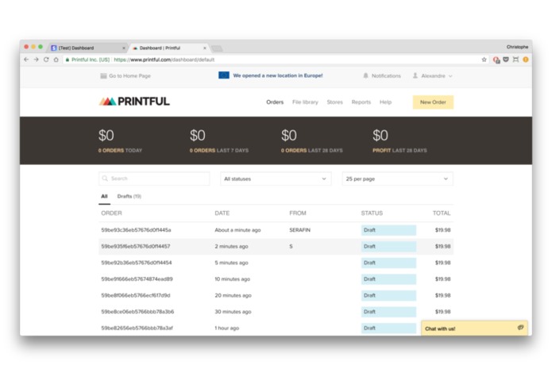Click the Notifications bell icon

pos(366,75)
